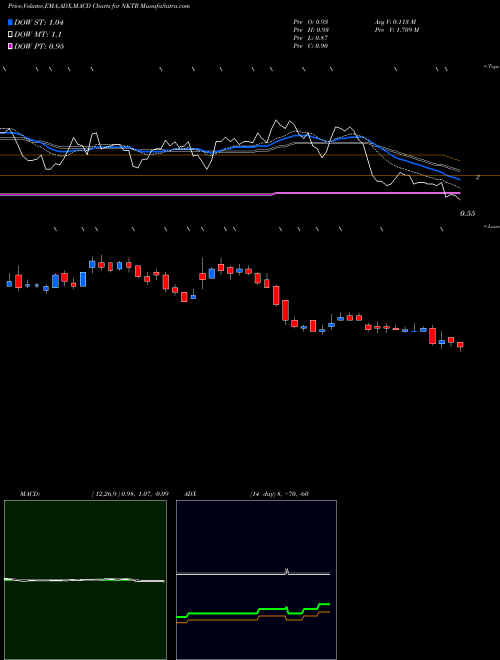Screen dimensions: 500x660
Task: Click inside the dark blue ADX chart panel
Action: [256, 580]
